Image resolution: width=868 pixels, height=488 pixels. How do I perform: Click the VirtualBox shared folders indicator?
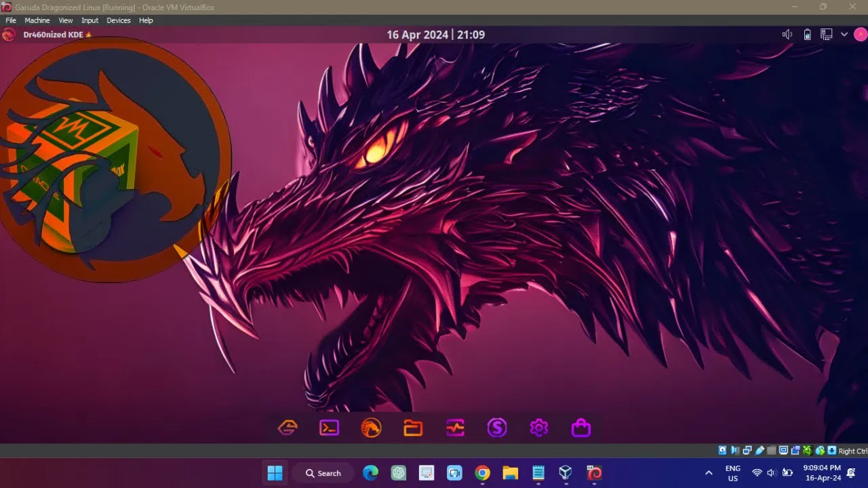click(771, 451)
